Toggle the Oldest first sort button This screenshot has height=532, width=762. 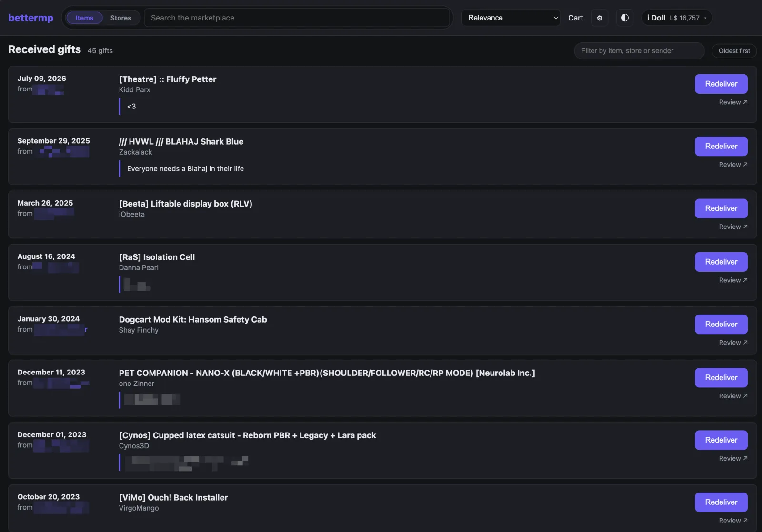click(x=734, y=51)
